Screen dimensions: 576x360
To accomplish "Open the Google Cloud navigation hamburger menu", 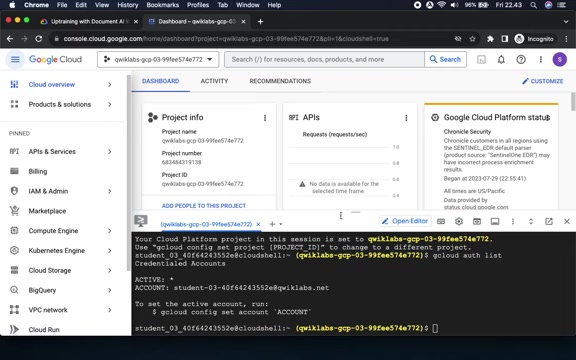I will pyautogui.click(x=15, y=59).
